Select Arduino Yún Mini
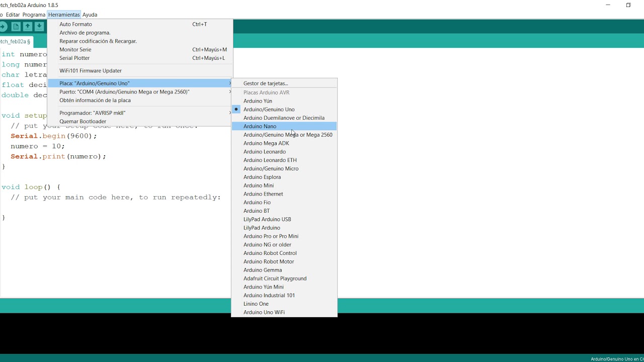This screenshot has width=644, height=362. coord(284,287)
